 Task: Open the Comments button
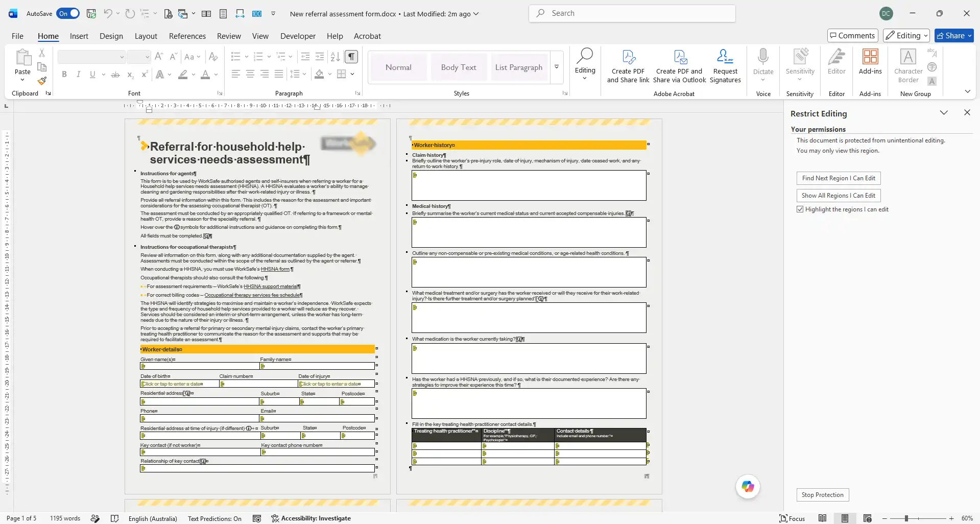pyautogui.click(x=852, y=36)
